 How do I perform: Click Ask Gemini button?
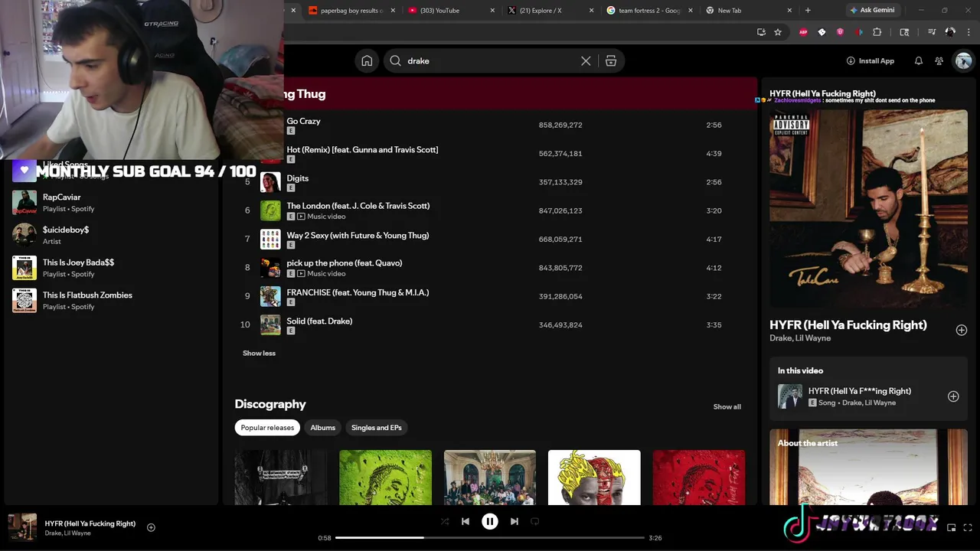[x=872, y=10]
